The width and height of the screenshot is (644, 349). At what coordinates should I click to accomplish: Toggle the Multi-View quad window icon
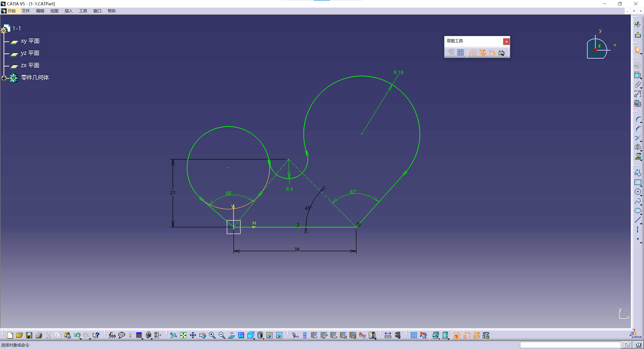[241, 335]
